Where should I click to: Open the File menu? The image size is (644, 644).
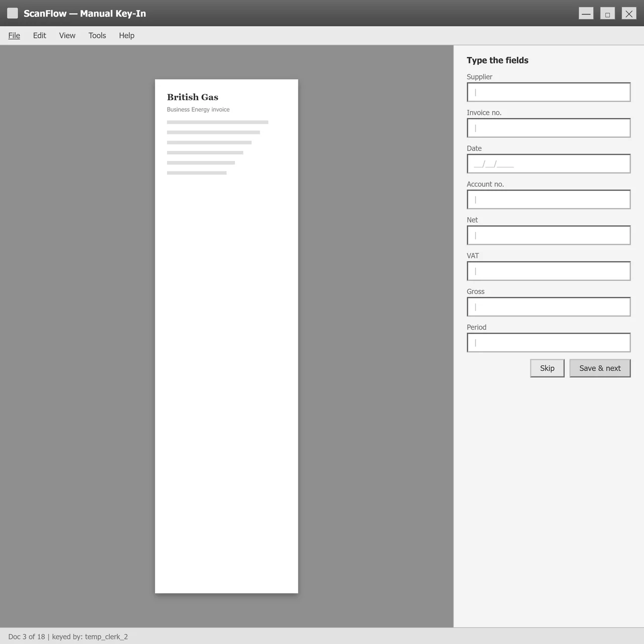pyautogui.click(x=14, y=35)
